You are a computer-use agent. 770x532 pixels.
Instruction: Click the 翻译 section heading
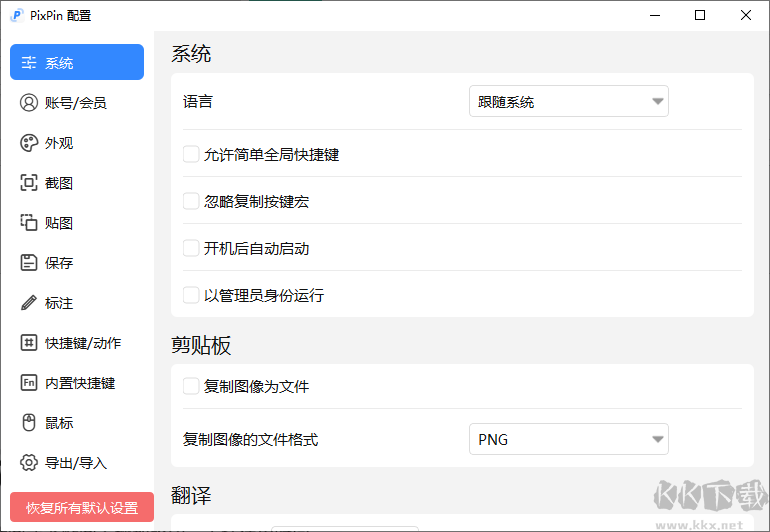pos(191,495)
